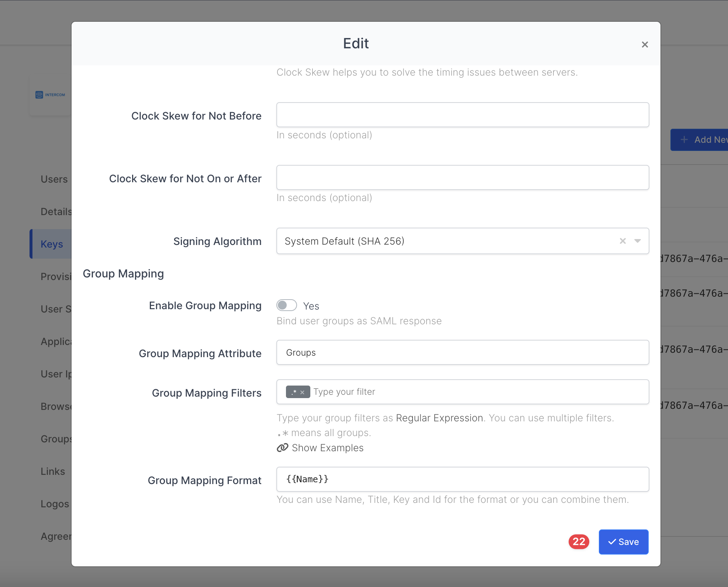Open the Users sidebar tab
728x587 pixels.
[54, 179]
